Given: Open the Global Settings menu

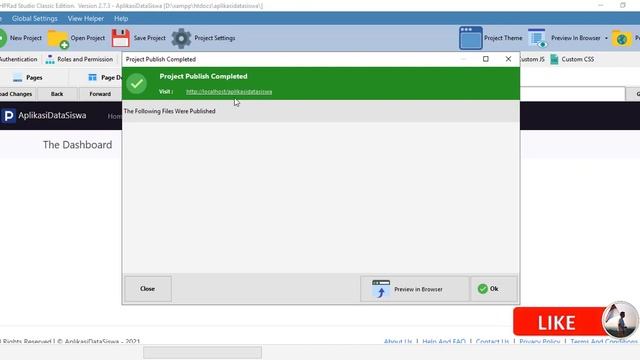Looking at the screenshot, I should (x=35, y=18).
